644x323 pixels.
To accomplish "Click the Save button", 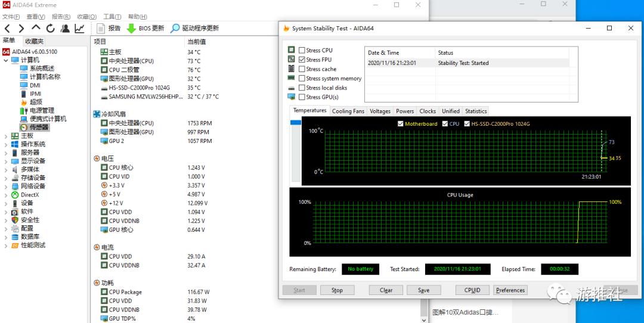I will pyautogui.click(x=424, y=290).
